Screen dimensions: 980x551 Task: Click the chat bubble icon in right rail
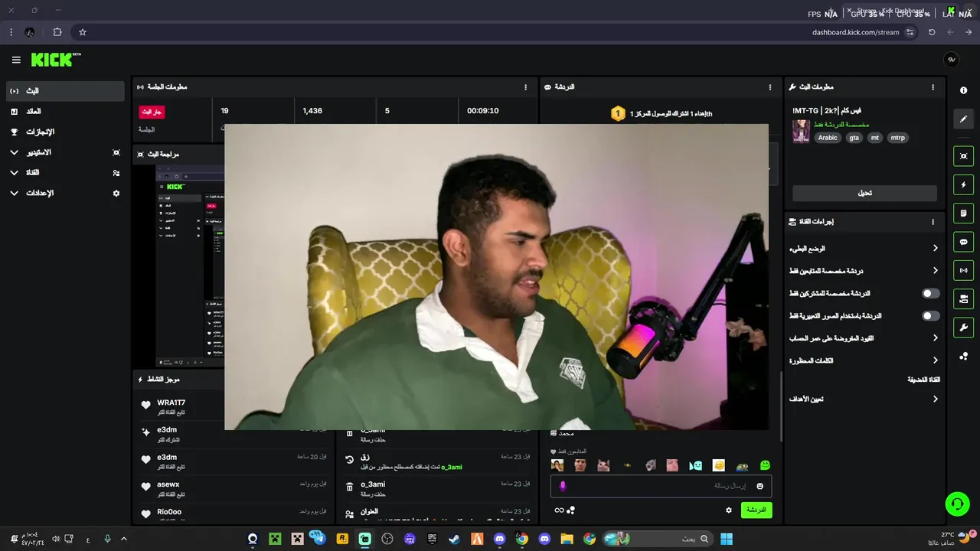pyautogui.click(x=963, y=242)
